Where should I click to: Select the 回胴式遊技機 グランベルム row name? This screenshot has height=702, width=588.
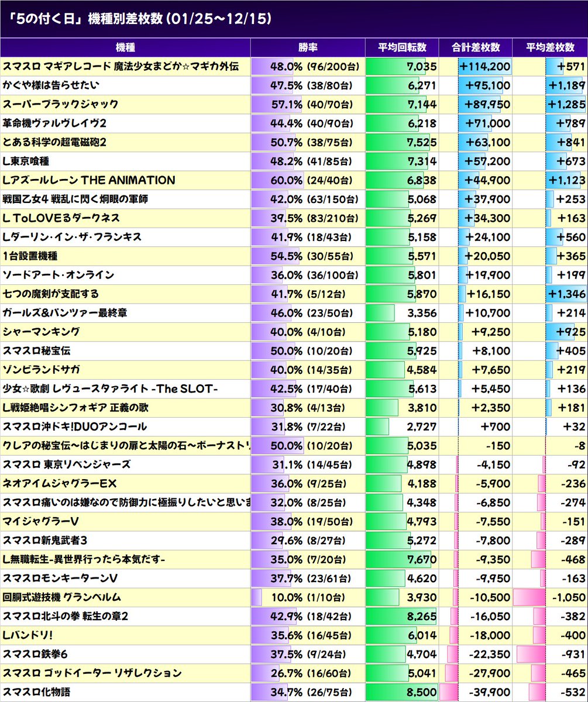(x=62, y=597)
